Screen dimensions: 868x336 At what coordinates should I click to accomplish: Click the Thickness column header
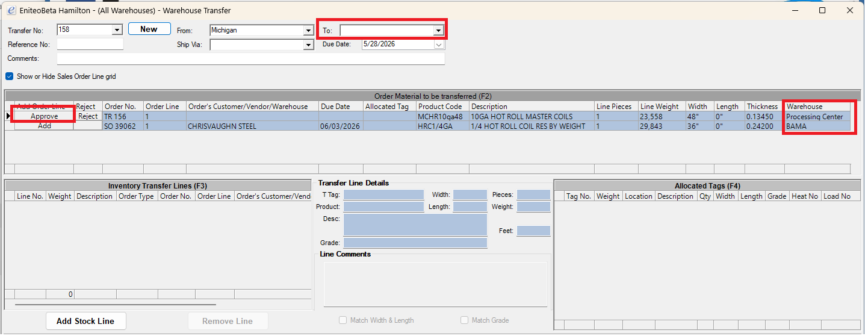764,107
